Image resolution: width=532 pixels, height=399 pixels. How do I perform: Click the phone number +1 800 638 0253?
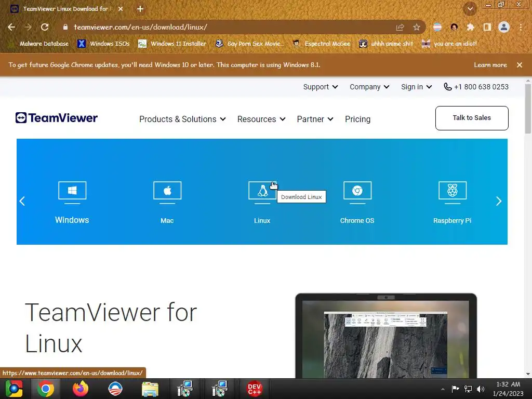point(476,87)
